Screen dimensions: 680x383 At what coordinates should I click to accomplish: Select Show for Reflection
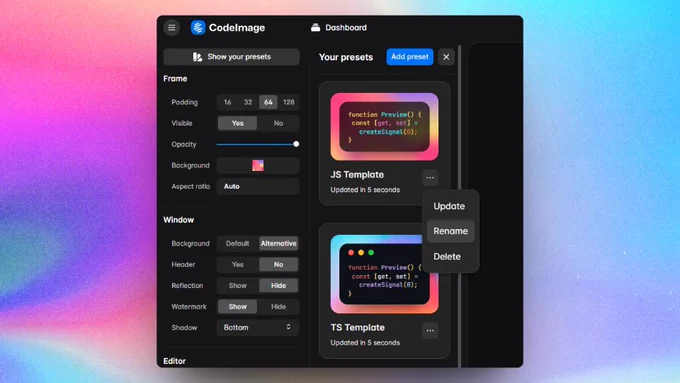tap(237, 285)
